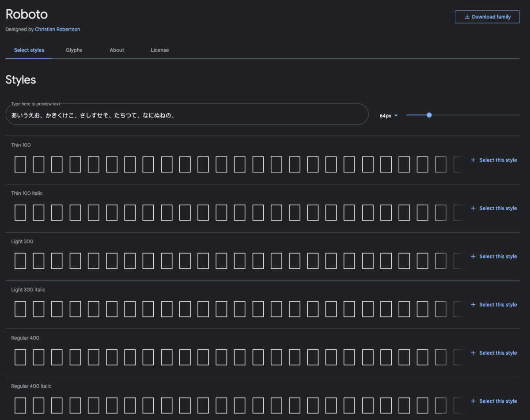Select the Thin 100 style

click(x=494, y=160)
